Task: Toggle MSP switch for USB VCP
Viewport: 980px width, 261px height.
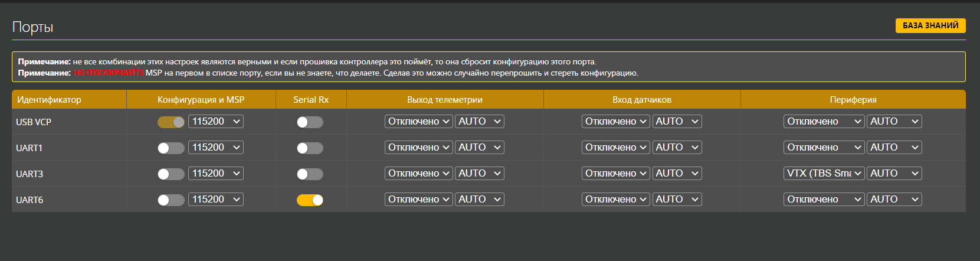Action: 171,122
